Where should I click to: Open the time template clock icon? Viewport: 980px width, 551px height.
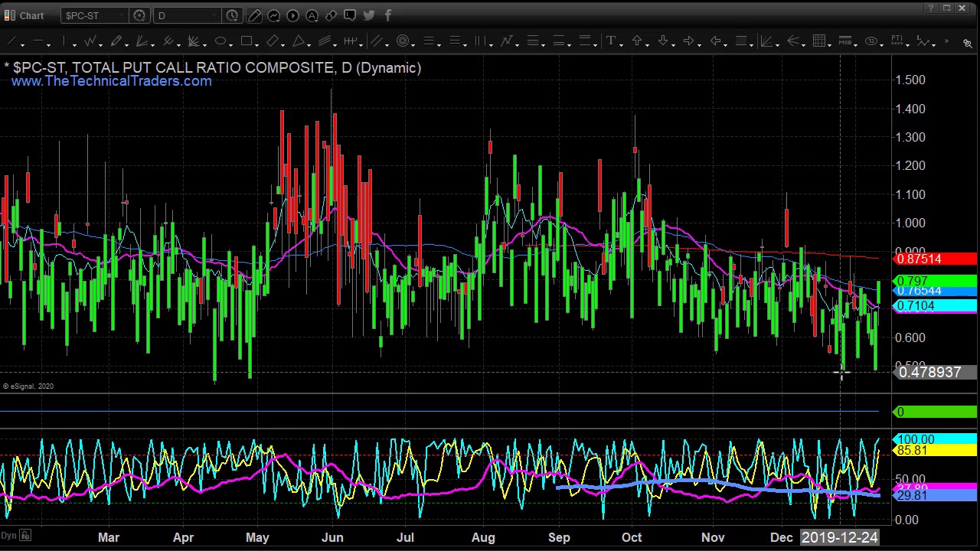tap(233, 15)
